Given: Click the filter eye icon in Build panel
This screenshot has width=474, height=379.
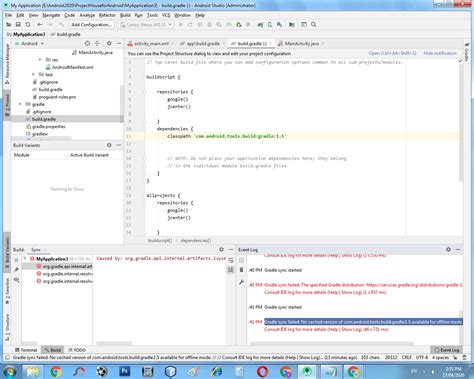Looking at the screenshot, I should click(16, 280).
